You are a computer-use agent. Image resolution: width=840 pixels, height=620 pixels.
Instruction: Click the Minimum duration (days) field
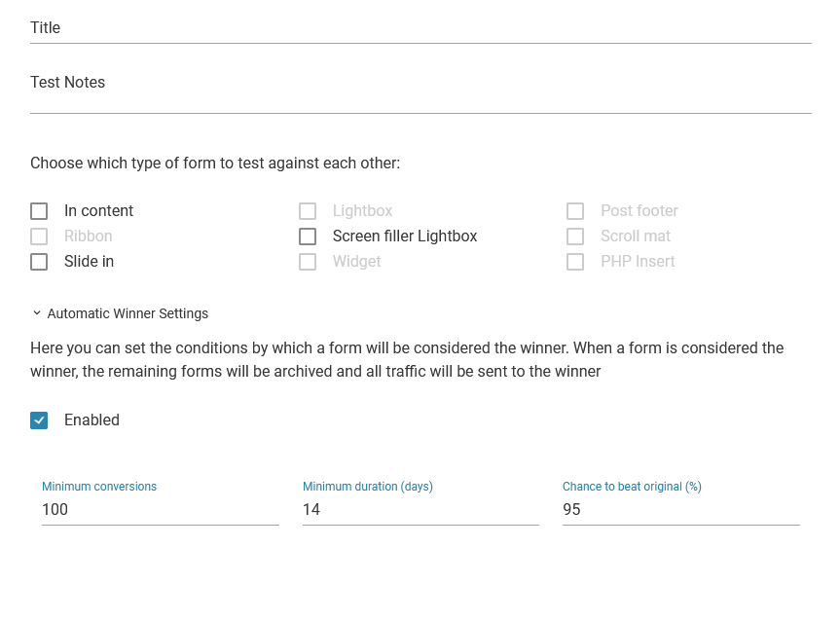click(x=420, y=510)
